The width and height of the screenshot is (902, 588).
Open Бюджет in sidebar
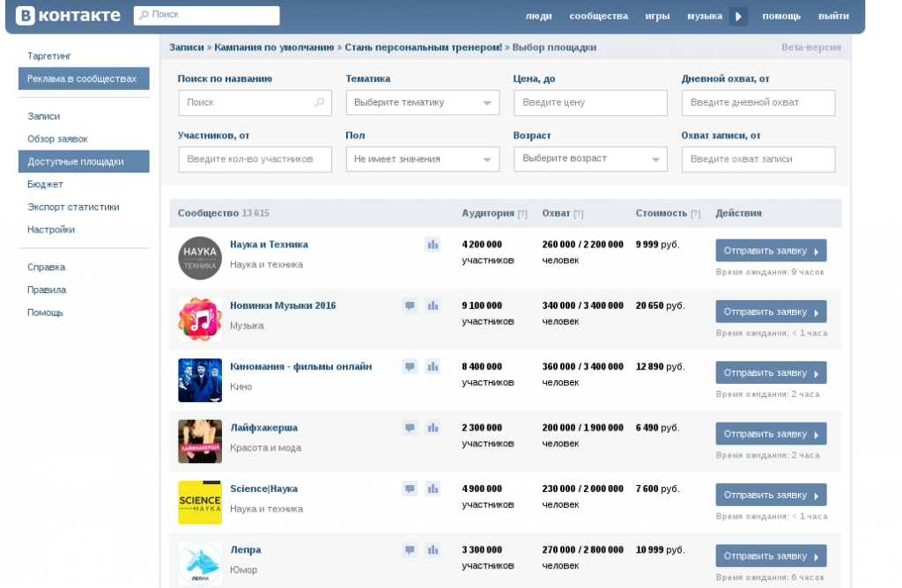45,185
